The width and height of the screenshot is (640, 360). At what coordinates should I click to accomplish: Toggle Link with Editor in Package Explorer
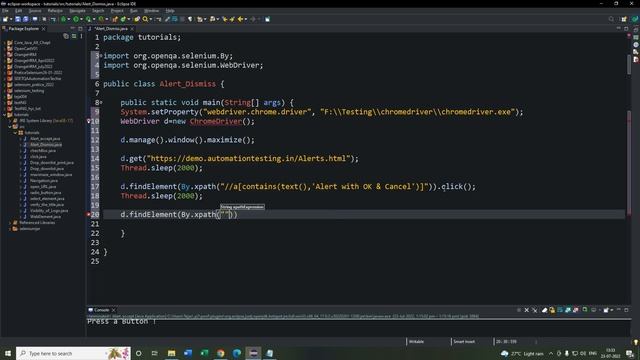tap(74, 36)
